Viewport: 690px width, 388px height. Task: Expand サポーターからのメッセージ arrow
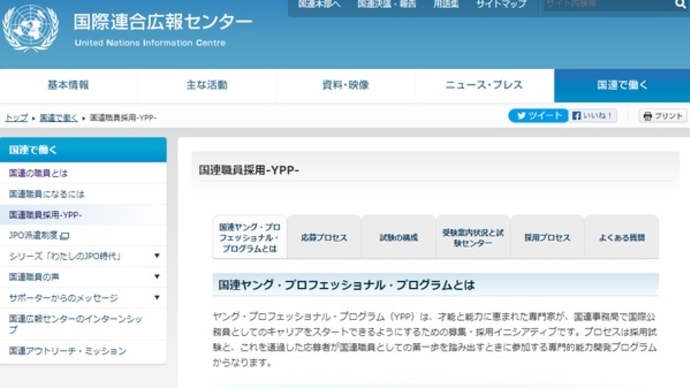(x=157, y=297)
